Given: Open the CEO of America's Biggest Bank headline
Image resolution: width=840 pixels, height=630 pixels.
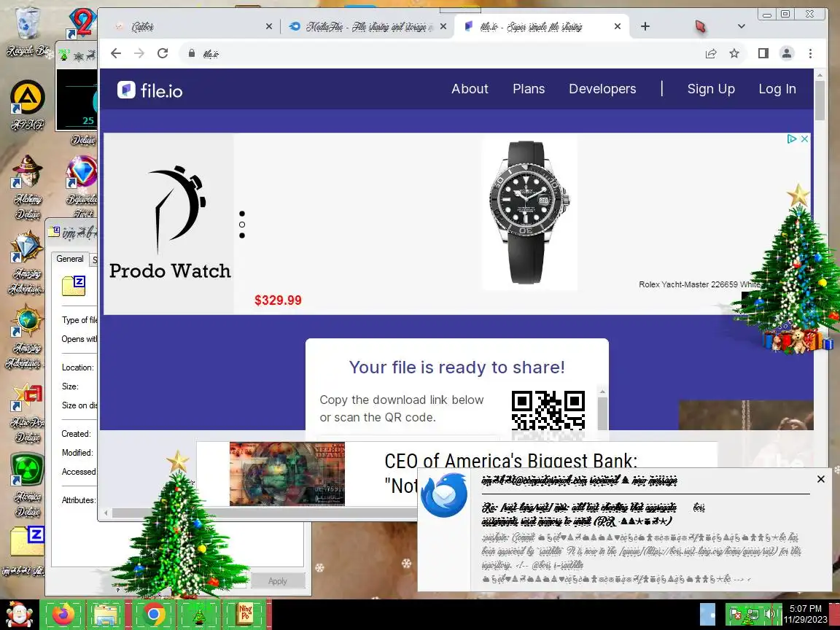Looking at the screenshot, I should [511, 461].
